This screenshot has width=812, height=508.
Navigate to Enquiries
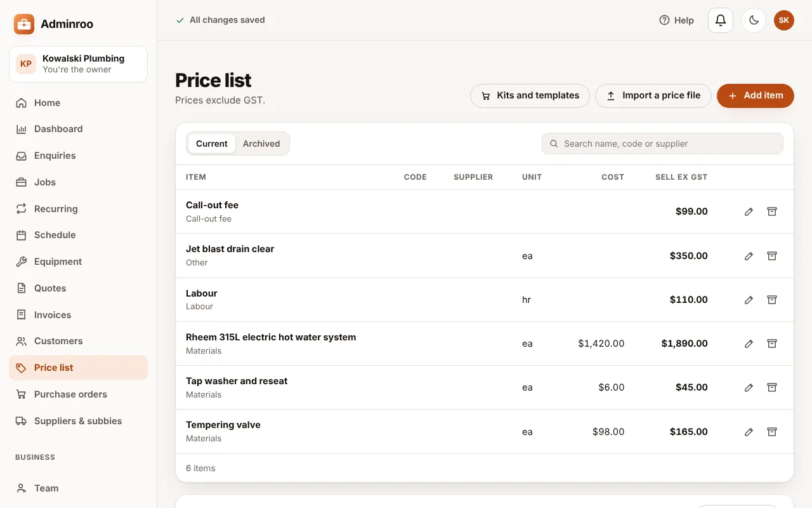click(78, 156)
